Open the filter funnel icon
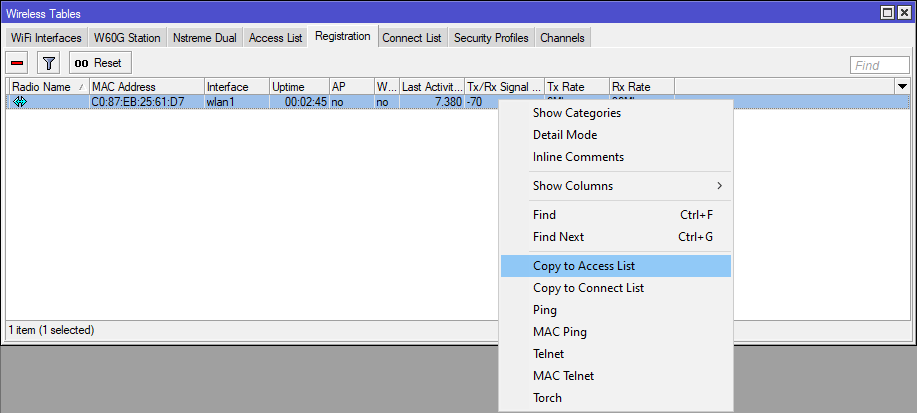Viewport: 917px width, 413px height. coord(49,63)
